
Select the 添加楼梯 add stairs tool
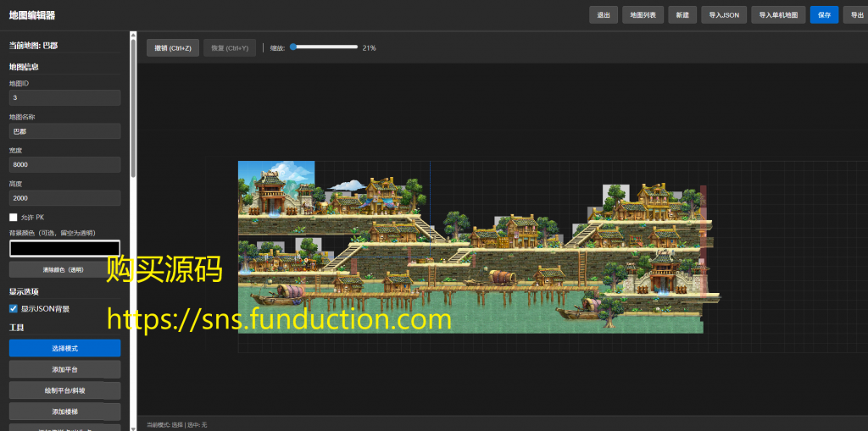[64, 412]
